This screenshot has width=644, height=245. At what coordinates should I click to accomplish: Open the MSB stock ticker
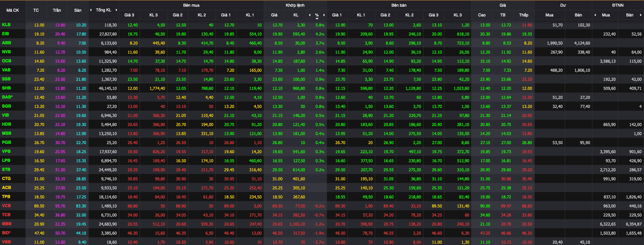[6, 133]
